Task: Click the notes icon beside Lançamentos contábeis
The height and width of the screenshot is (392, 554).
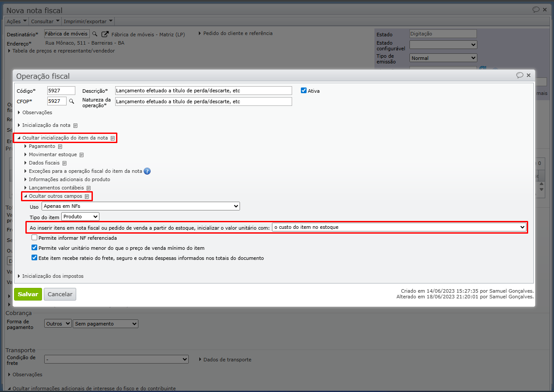Action: [x=88, y=188]
